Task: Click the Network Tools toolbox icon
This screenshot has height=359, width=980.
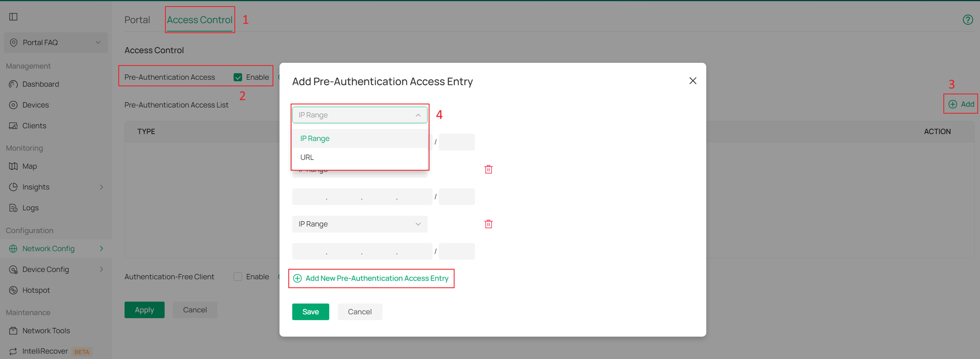Action: click(13, 331)
